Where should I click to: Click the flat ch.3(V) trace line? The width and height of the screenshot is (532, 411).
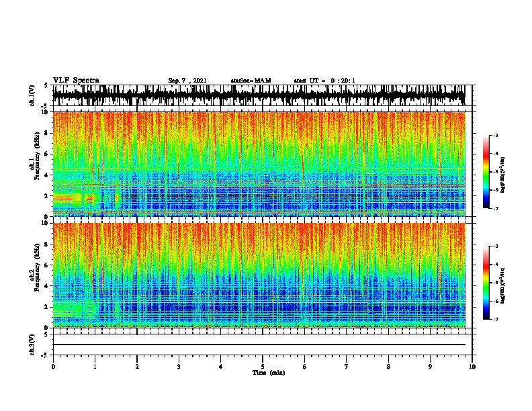[259, 345]
